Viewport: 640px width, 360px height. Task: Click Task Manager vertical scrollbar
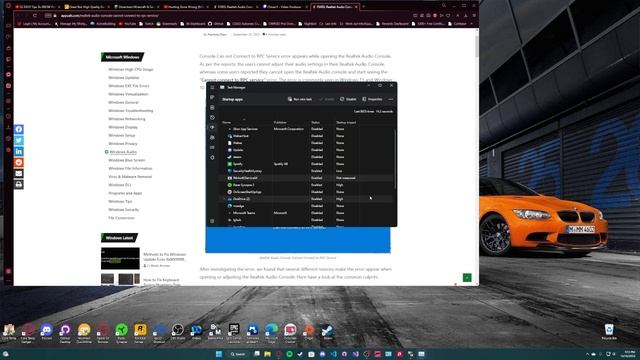pyautogui.click(x=395, y=159)
